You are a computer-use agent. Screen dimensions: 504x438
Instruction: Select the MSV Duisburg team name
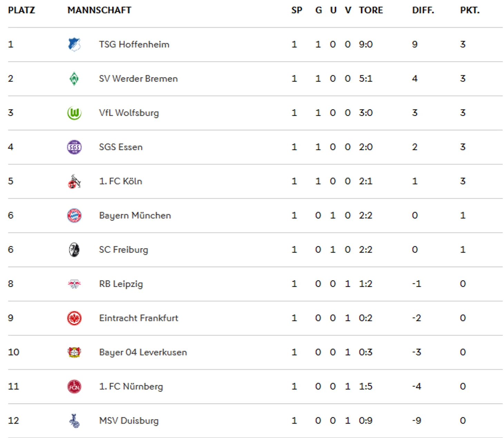click(129, 421)
